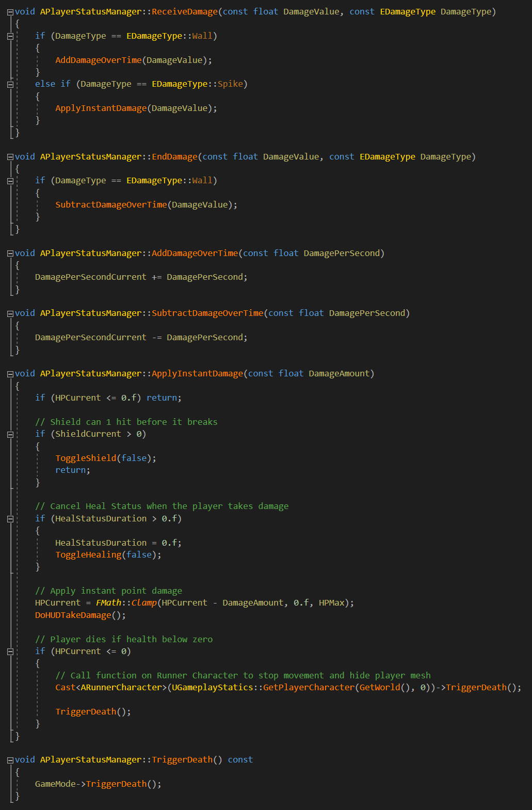Click the comment 'Player dies if health below zero'
The width and height of the screenshot is (532, 810).
(x=124, y=640)
